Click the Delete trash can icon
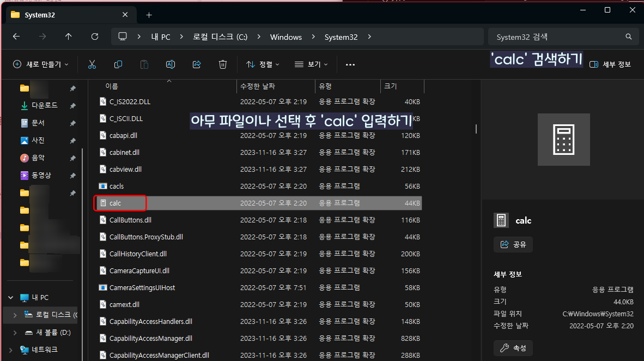Viewport: 644px width, 361px height. coord(223,64)
